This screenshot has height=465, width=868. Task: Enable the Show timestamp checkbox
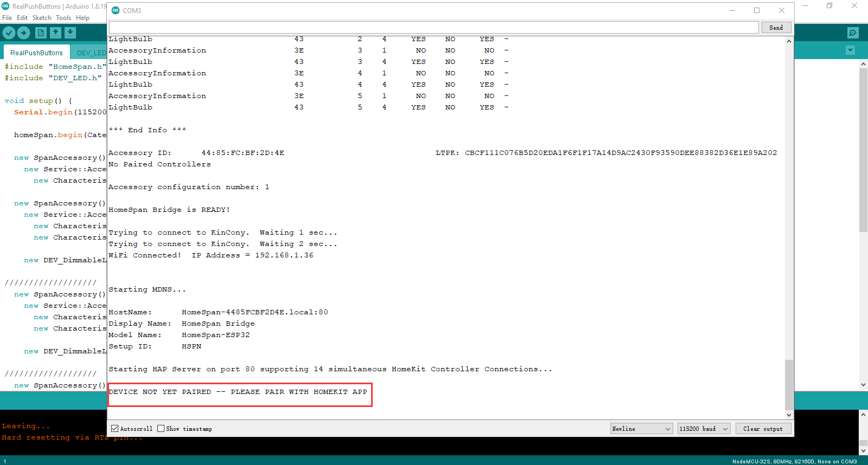161,429
